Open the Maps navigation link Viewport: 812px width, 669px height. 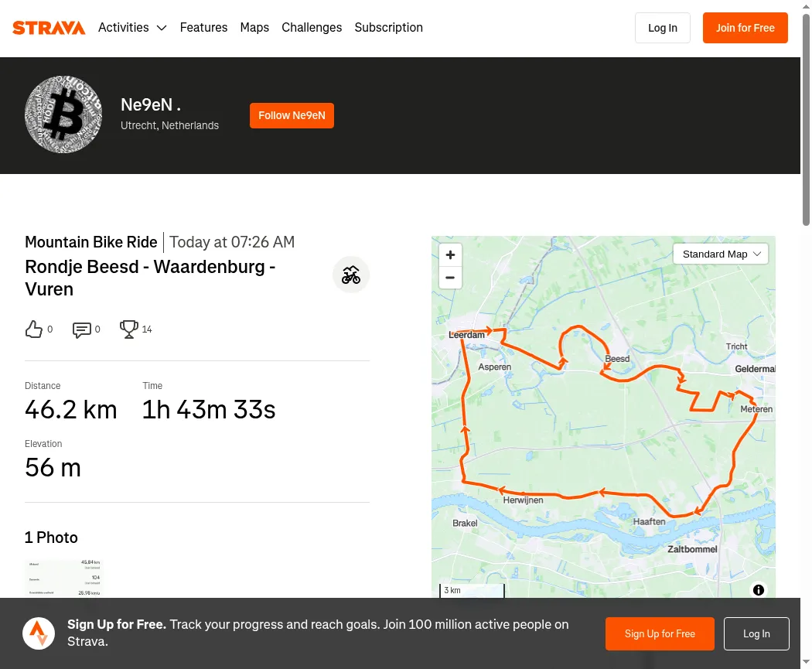click(254, 27)
